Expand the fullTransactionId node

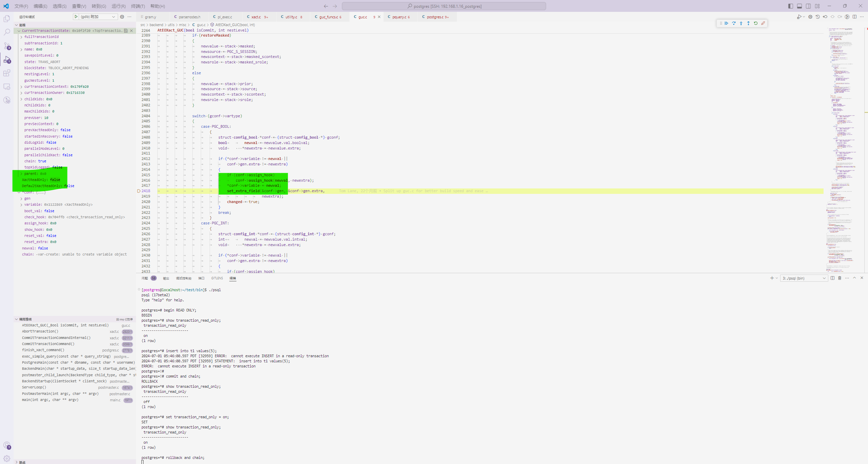tap(21, 37)
